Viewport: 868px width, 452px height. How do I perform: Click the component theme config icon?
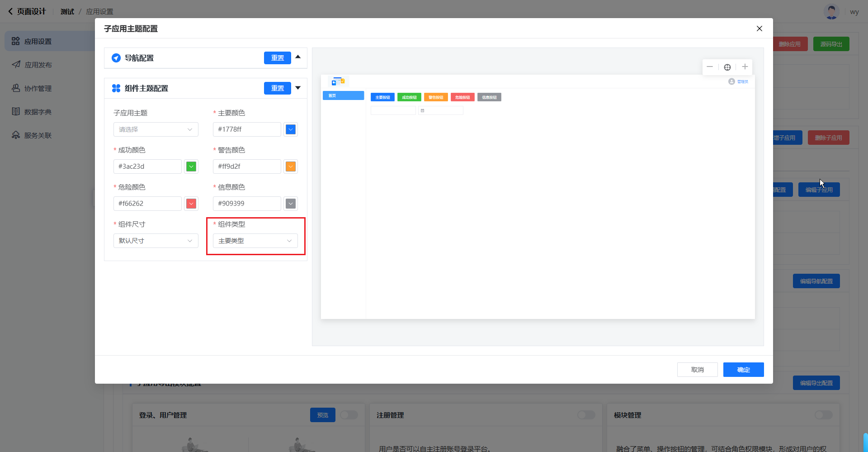(116, 88)
